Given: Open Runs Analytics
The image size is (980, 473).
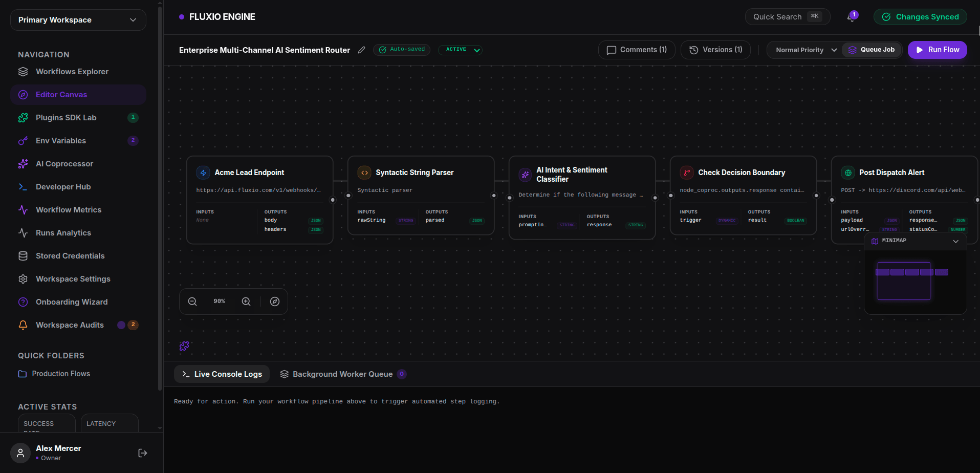Looking at the screenshot, I should pos(78,233).
